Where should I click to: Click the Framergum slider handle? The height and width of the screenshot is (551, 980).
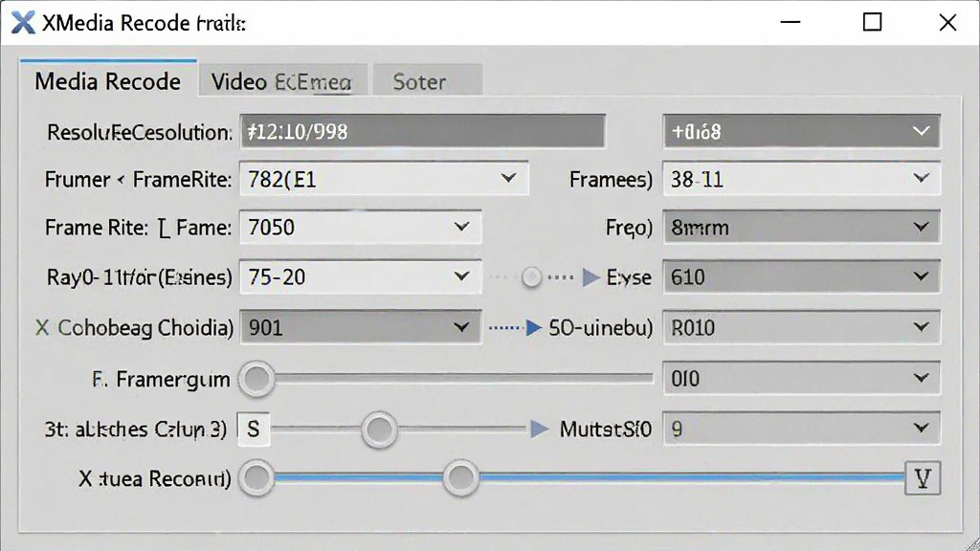pos(256,379)
